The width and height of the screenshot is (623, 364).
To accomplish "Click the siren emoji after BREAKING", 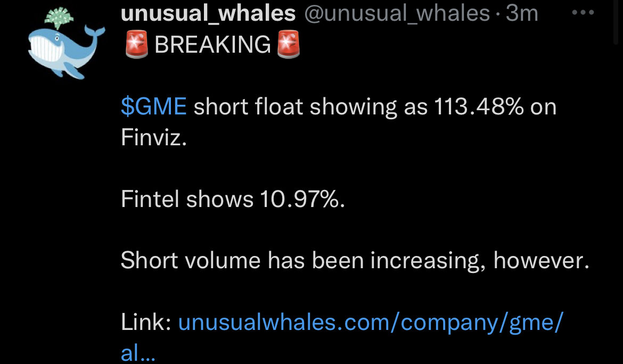I will (x=288, y=44).
